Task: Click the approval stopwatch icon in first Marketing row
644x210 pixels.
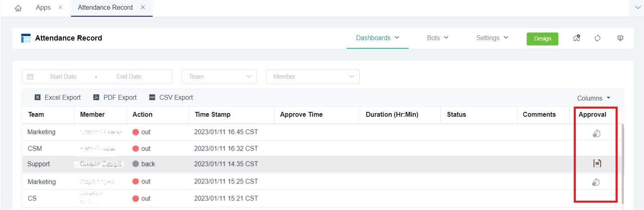Action: click(x=596, y=133)
